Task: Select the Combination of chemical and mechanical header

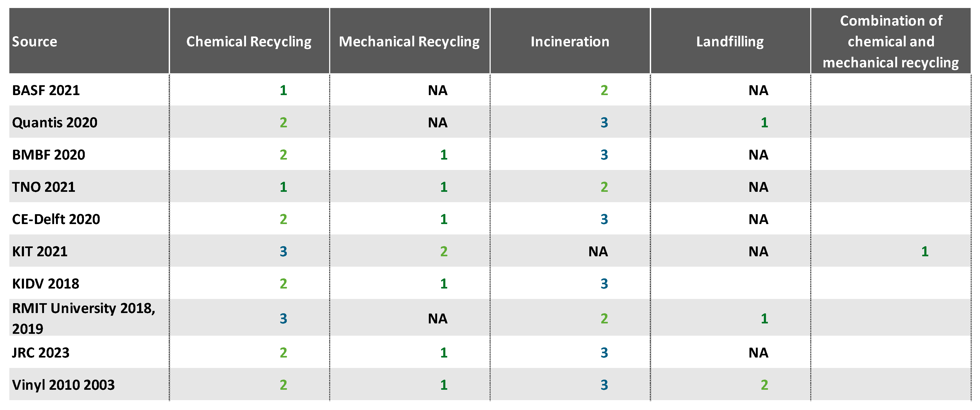Action: coord(891,42)
